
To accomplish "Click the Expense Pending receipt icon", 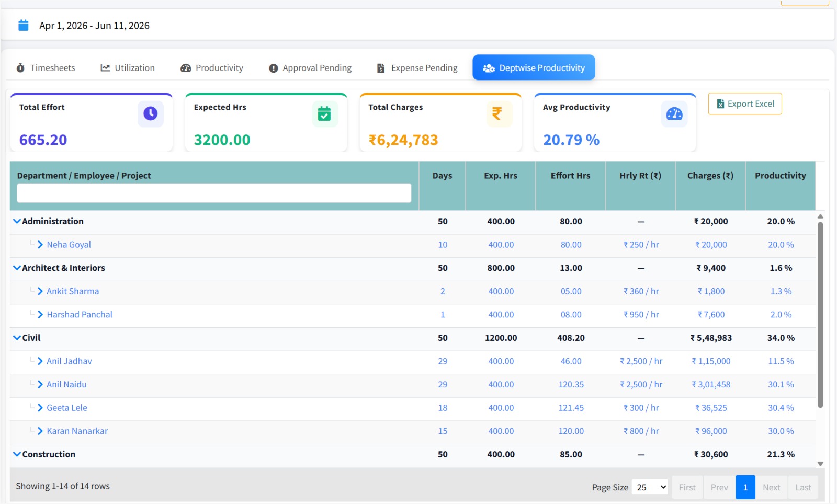I will pos(381,68).
